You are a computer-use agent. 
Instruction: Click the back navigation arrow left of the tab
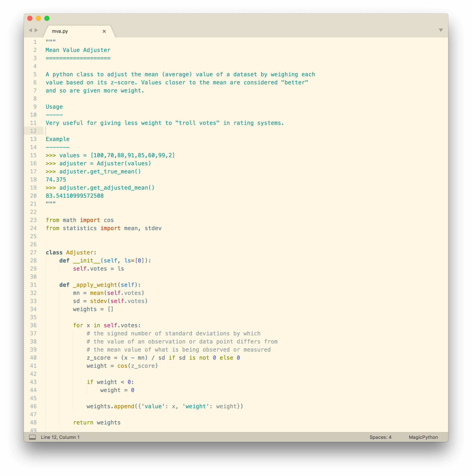[x=30, y=30]
